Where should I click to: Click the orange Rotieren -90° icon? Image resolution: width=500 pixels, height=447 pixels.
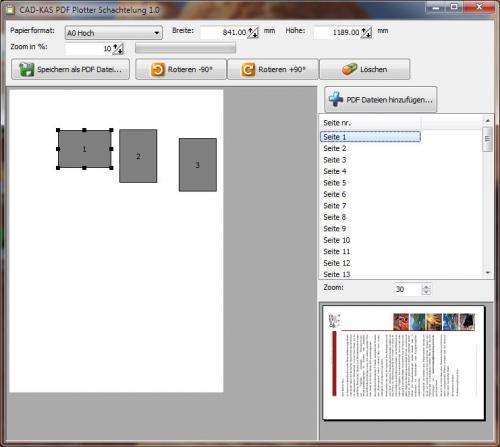158,70
